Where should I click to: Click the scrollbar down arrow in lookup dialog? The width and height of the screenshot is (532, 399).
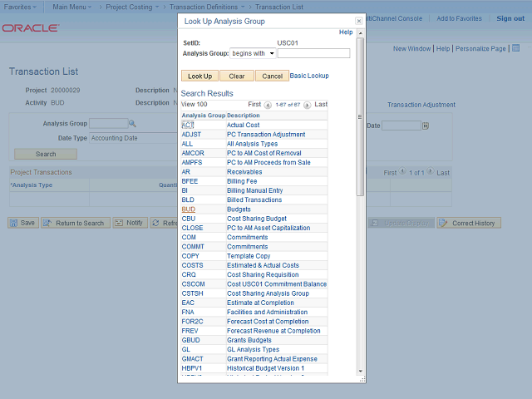[x=360, y=372]
